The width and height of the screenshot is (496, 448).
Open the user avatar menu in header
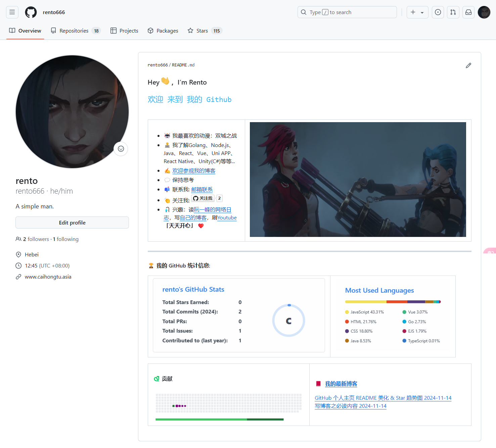484,12
